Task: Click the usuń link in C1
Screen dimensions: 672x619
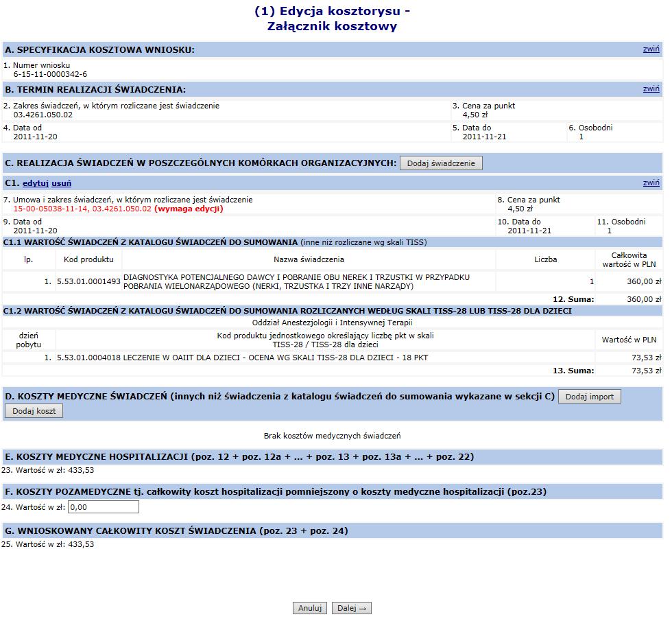Action: (x=61, y=183)
